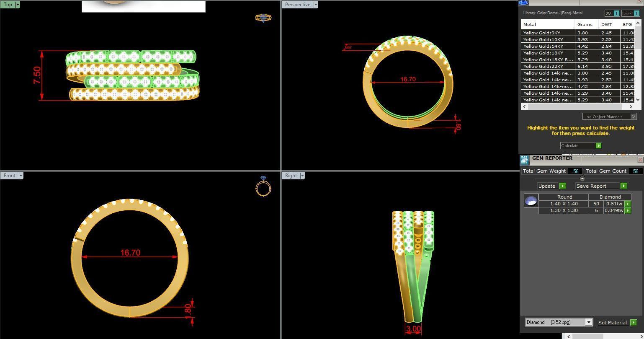The width and height of the screenshot is (644, 339).
Task: Click the metal table scroll-up arrow
Action: [638, 23]
